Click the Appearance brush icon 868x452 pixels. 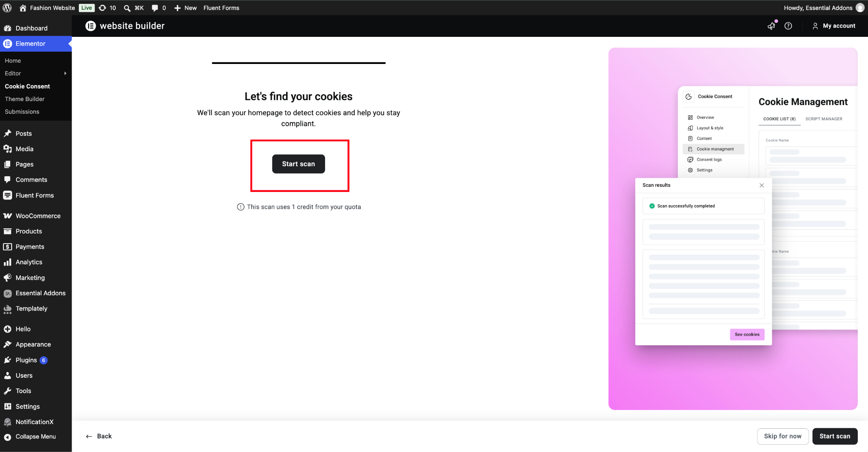coord(8,344)
